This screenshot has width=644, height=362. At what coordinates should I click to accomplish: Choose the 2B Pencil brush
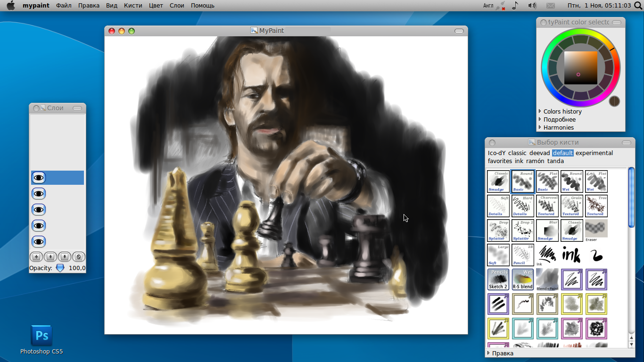click(x=523, y=255)
